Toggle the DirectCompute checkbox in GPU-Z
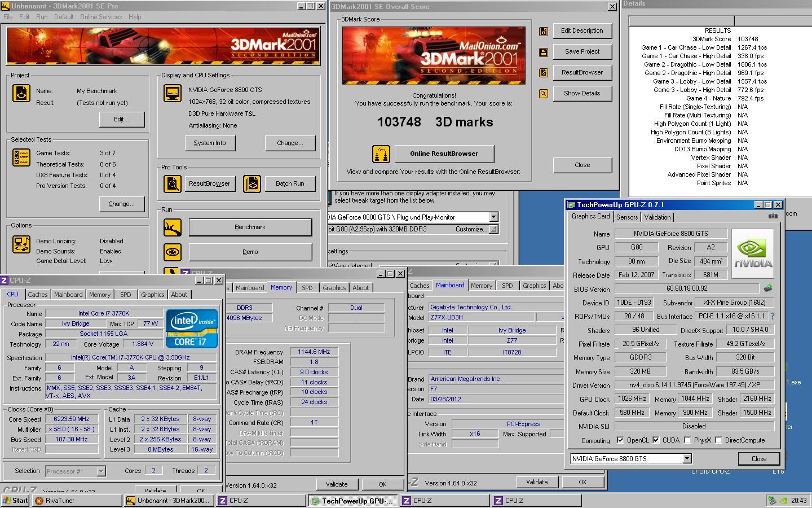 (718, 440)
